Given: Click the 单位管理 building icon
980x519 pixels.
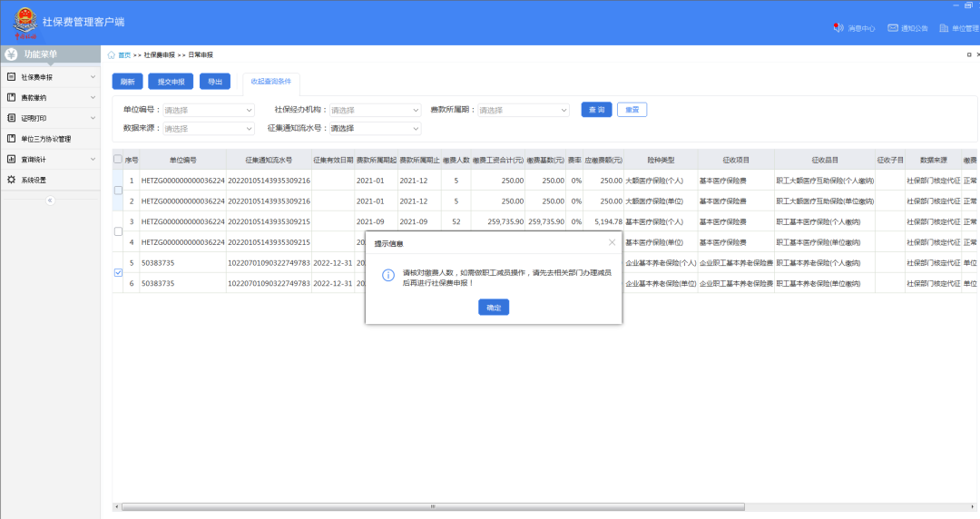Looking at the screenshot, I should pyautogui.click(x=944, y=28).
